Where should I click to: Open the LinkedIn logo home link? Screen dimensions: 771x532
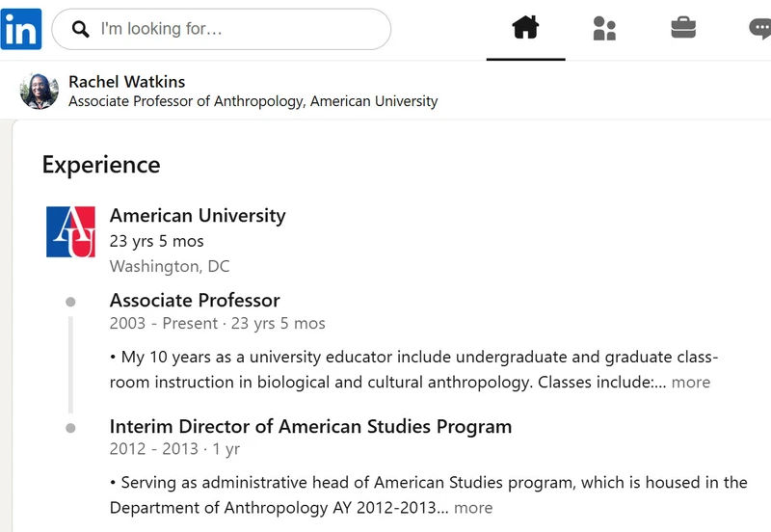coord(21,29)
